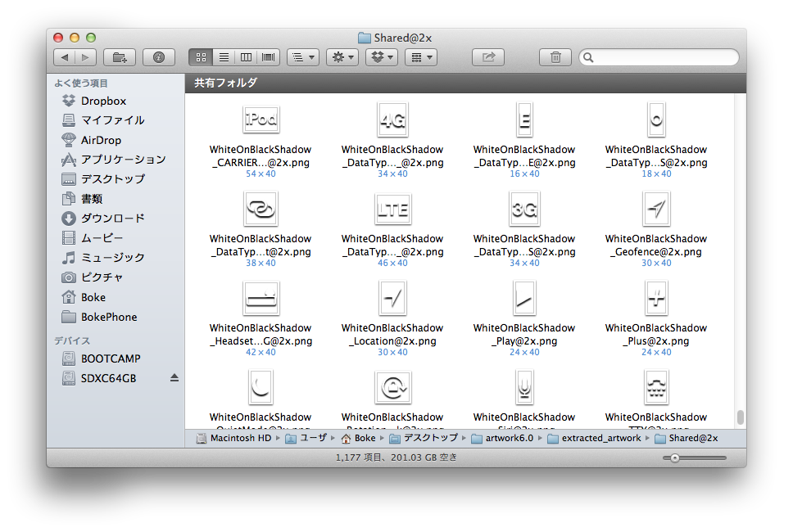Image resolution: width=793 pixels, height=532 pixels.
Task: Open BokePhone folder in the sidebar
Action: pyautogui.click(x=100, y=317)
